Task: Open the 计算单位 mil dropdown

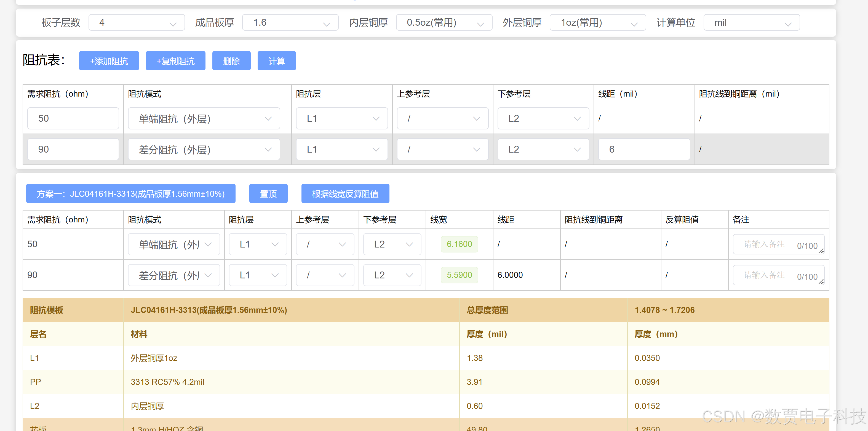Action: click(x=751, y=23)
